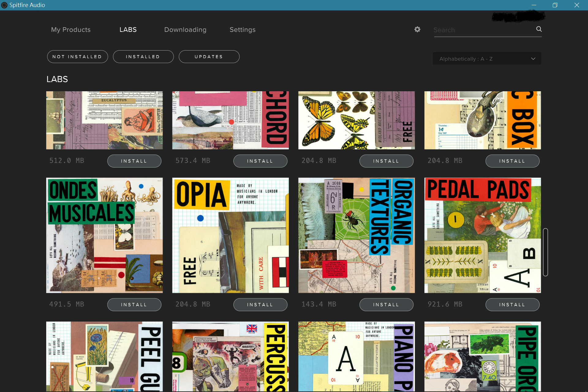The width and height of the screenshot is (588, 392).
Task: Install the Opia library
Action: (x=260, y=305)
